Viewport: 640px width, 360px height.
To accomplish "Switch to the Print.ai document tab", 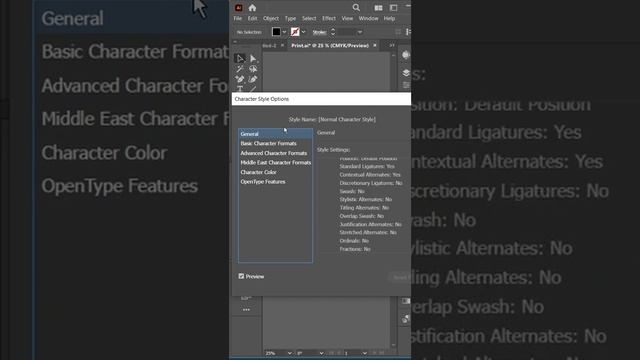I will coord(330,45).
